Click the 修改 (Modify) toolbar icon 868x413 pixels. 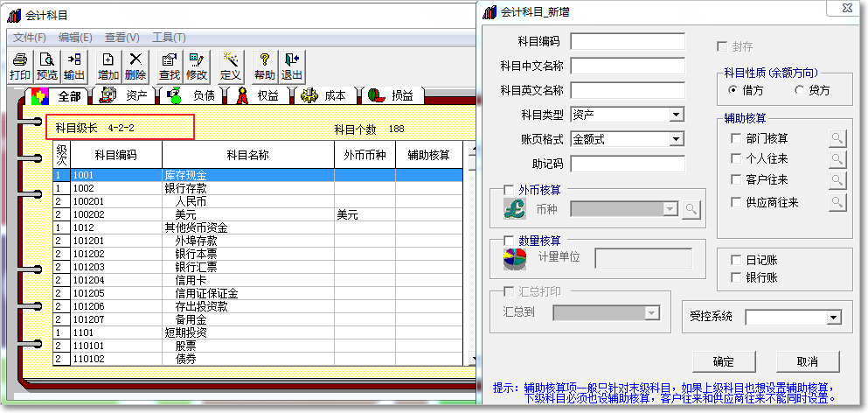(x=197, y=66)
